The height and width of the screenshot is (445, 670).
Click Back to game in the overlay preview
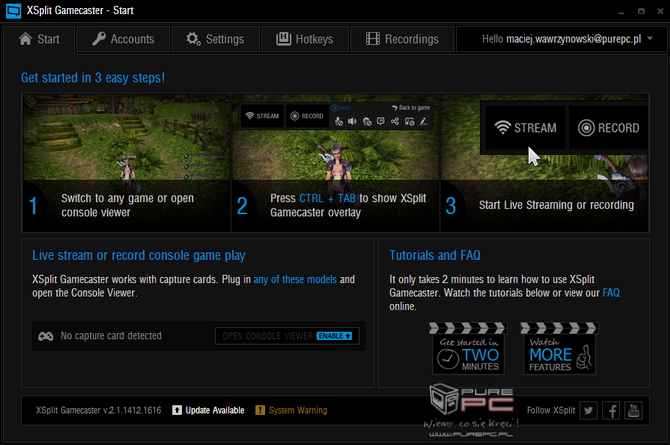pyautogui.click(x=411, y=108)
